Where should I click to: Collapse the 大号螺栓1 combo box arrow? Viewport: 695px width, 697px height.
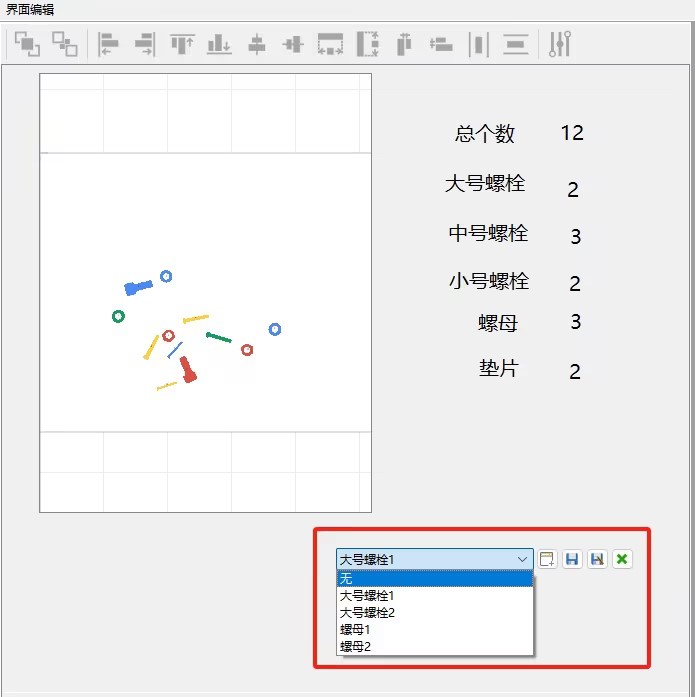pos(523,559)
